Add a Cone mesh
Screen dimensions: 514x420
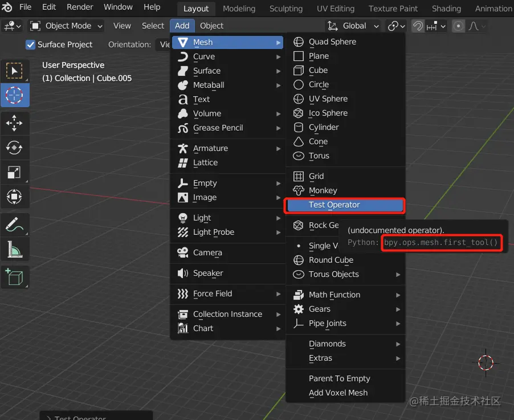coord(345,142)
